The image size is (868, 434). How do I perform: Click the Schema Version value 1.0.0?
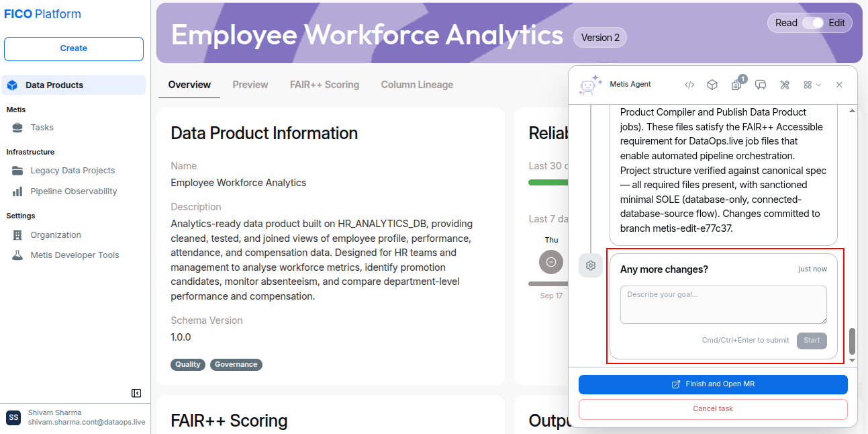181,337
